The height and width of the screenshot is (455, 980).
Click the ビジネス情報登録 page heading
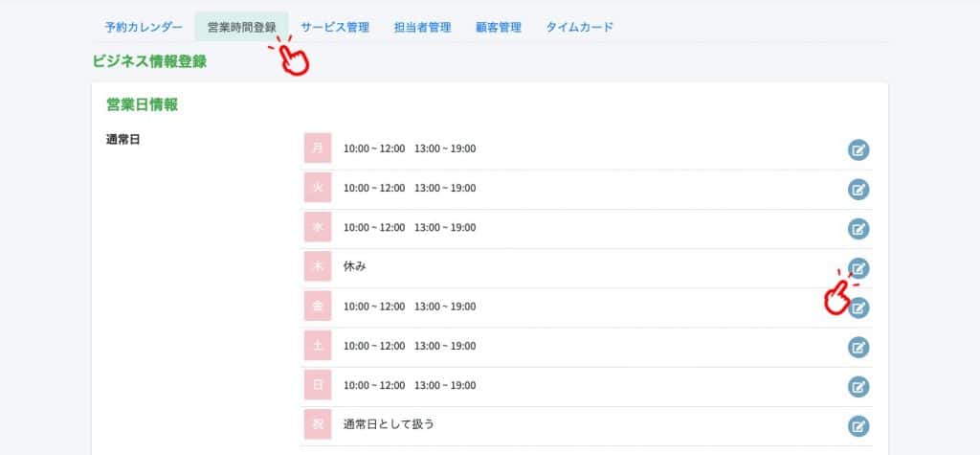[x=149, y=61]
